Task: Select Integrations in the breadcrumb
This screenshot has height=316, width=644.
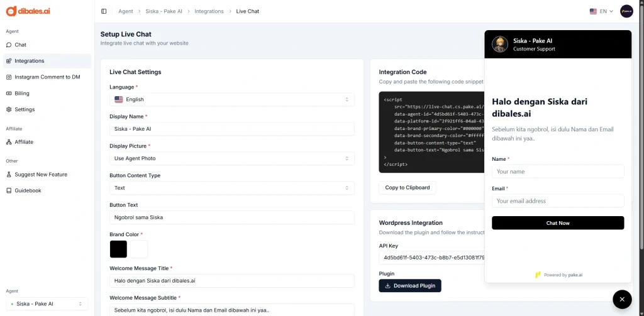Action: click(209, 11)
